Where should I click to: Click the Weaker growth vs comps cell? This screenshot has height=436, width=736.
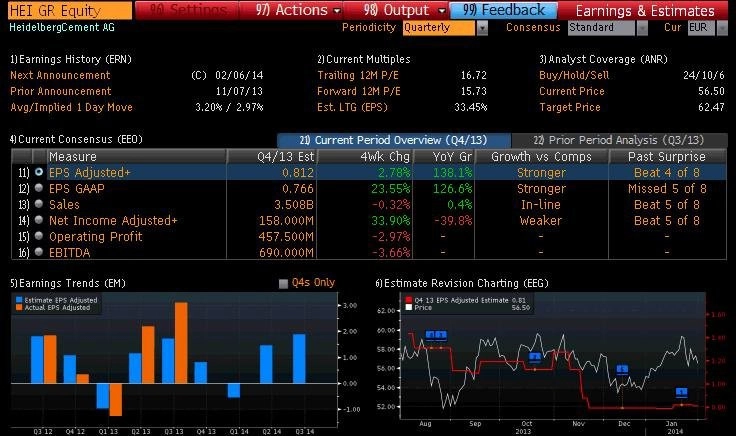[541, 221]
